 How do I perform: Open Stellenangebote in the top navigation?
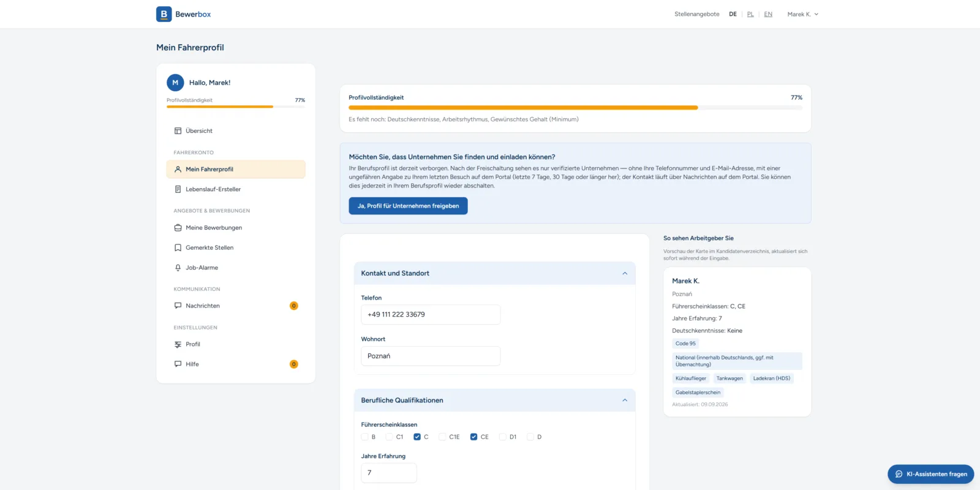pos(697,14)
